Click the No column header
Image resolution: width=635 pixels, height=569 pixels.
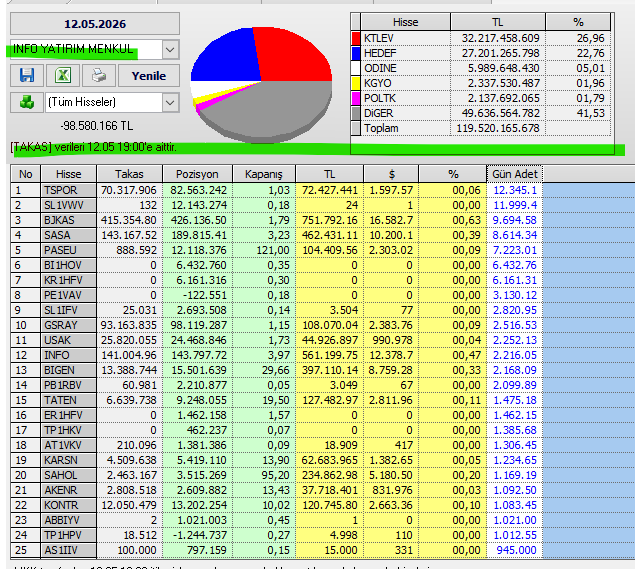[x=26, y=174]
